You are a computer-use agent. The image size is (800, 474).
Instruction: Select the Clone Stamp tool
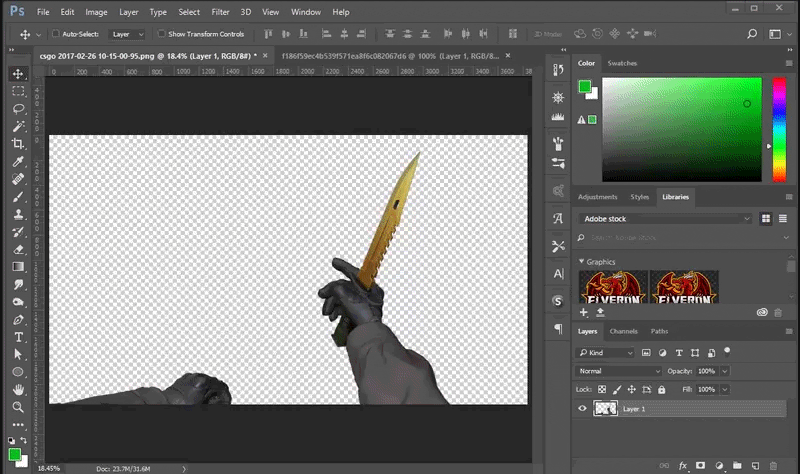18,214
